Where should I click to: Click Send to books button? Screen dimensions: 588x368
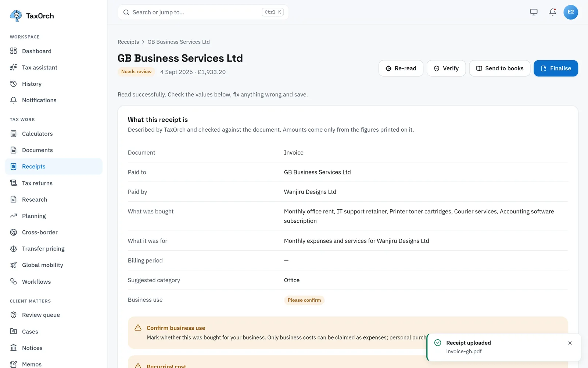500,68
